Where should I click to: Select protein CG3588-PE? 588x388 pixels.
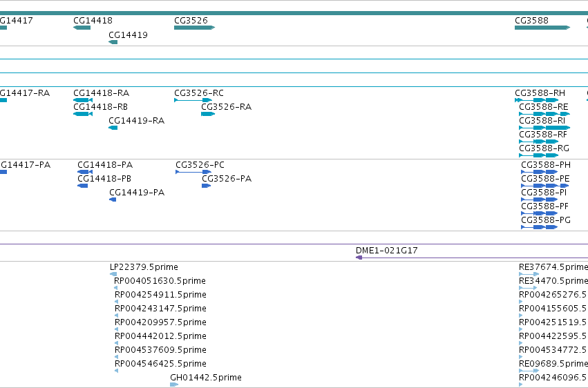[x=545, y=186]
